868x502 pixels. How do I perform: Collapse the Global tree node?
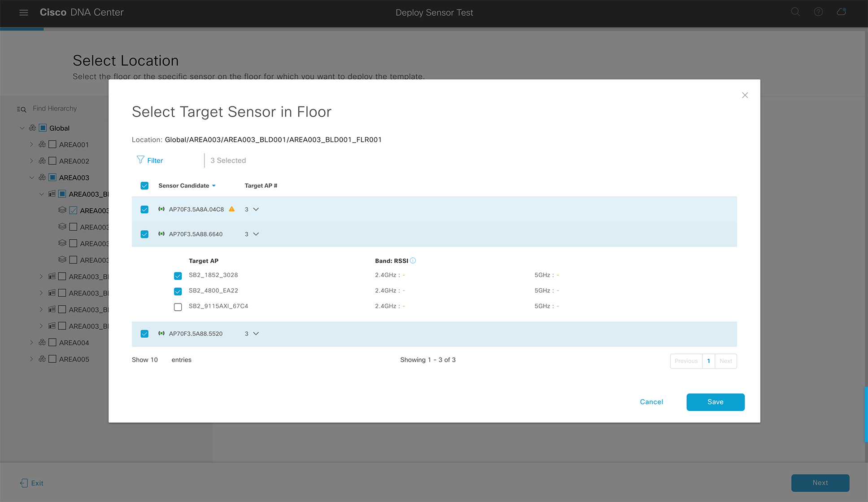(x=22, y=128)
